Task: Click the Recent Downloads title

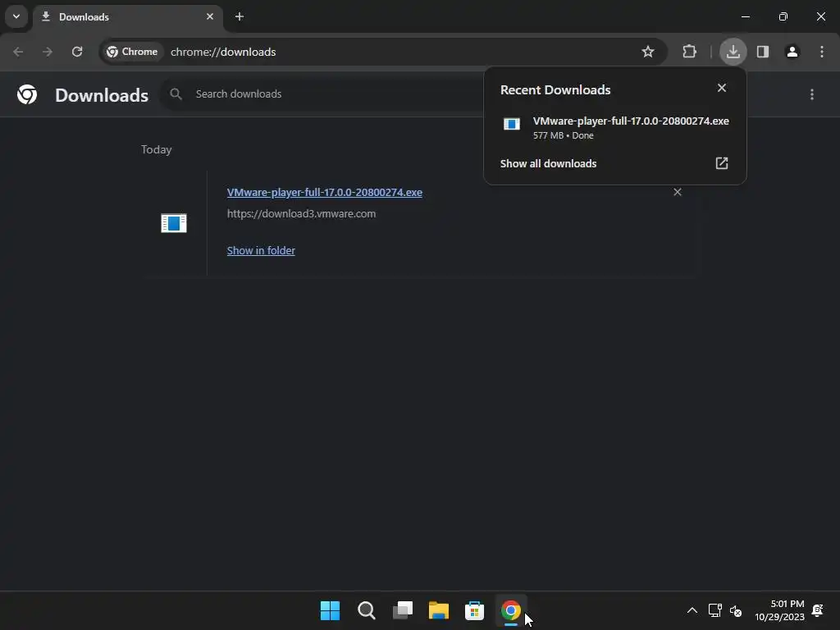Action: pyautogui.click(x=555, y=90)
